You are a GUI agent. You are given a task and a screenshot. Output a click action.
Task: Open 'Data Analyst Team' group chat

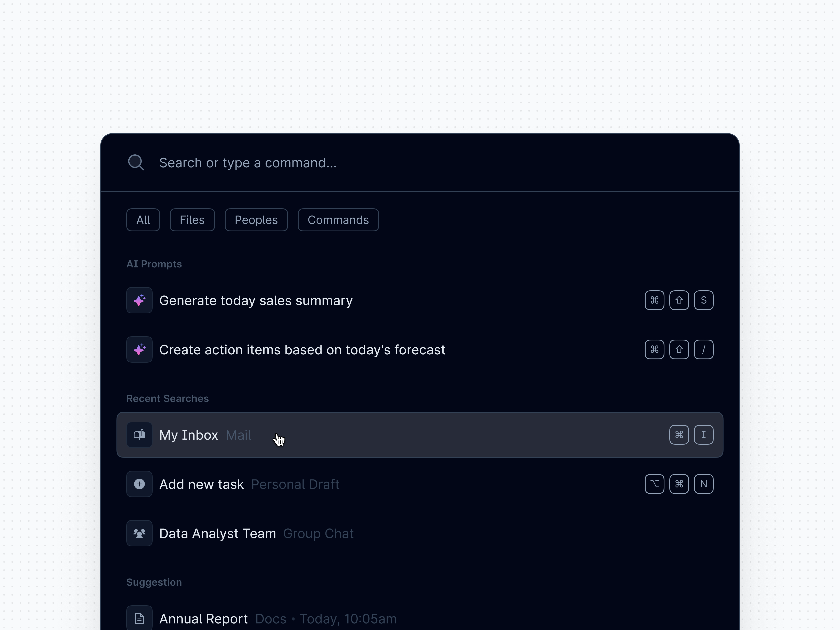click(420, 534)
